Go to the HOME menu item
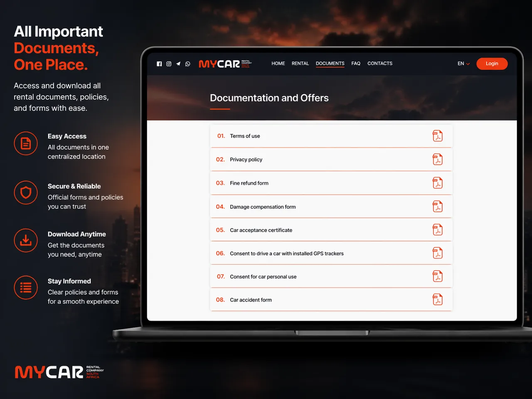The height and width of the screenshot is (399, 532). click(x=278, y=64)
